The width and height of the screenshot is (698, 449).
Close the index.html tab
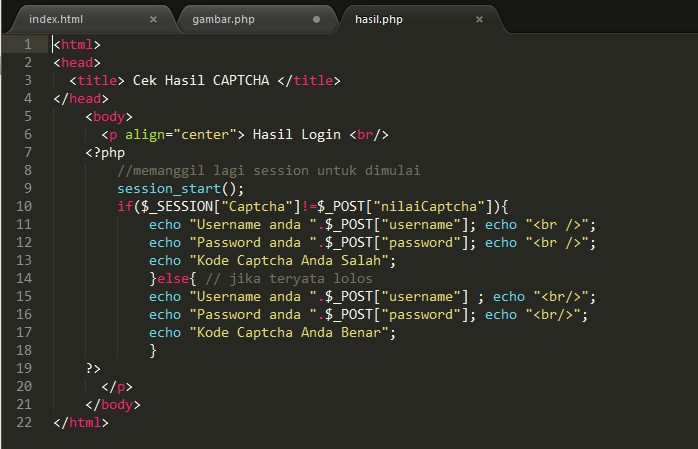coord(153,20)
